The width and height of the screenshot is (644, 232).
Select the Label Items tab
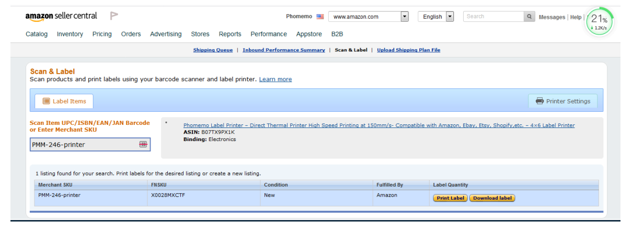pyautogui.click(x=64, y=101)
